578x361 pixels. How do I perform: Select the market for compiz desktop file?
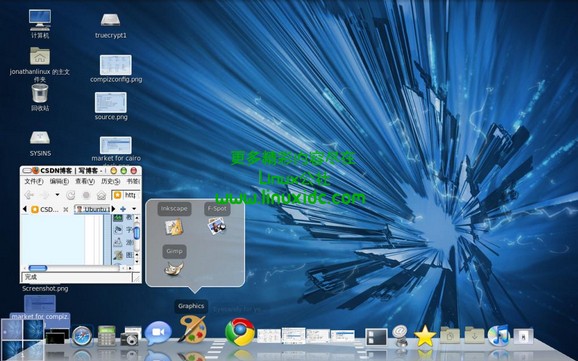(40, 308)
